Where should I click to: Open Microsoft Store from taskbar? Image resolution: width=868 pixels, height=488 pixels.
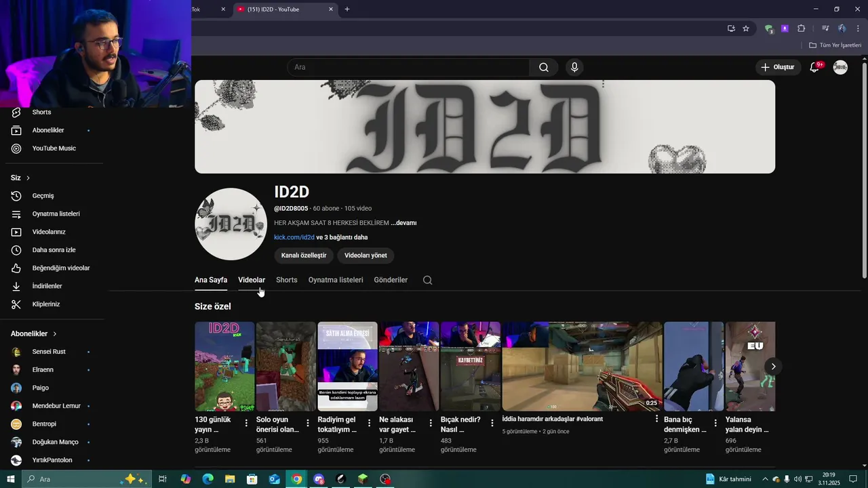[x=252, y=479]
